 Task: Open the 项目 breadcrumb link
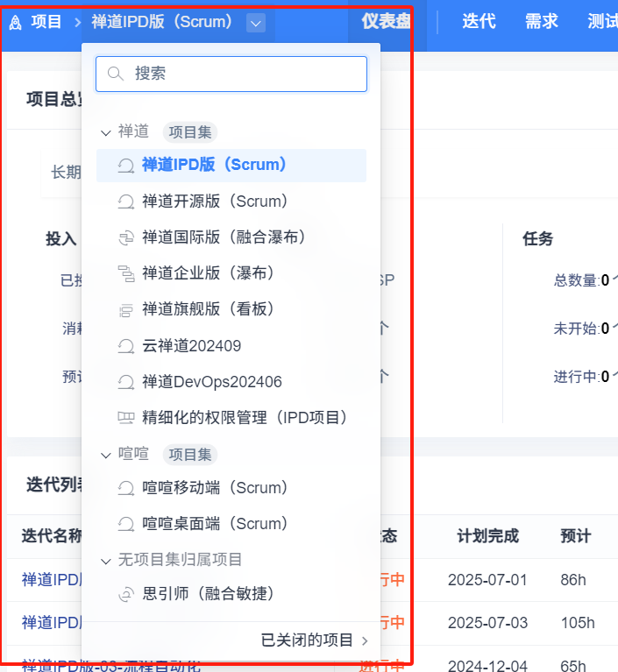[46, 21]
